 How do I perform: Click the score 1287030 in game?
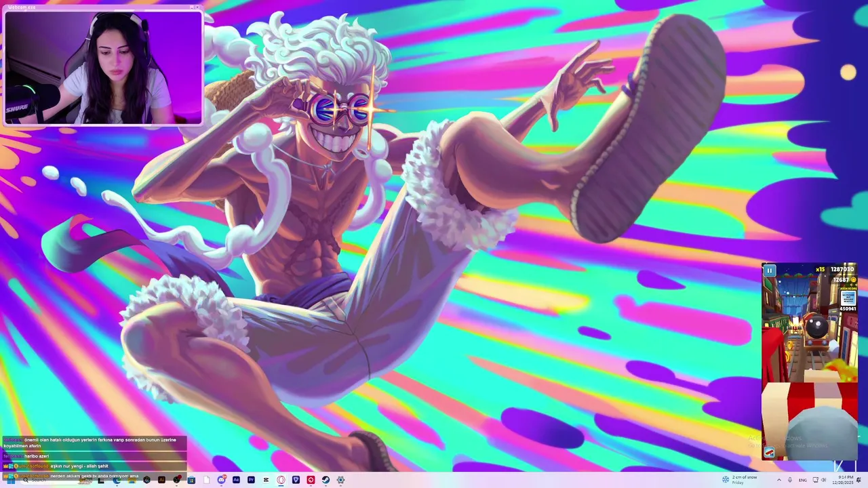(x=842, y=269)
